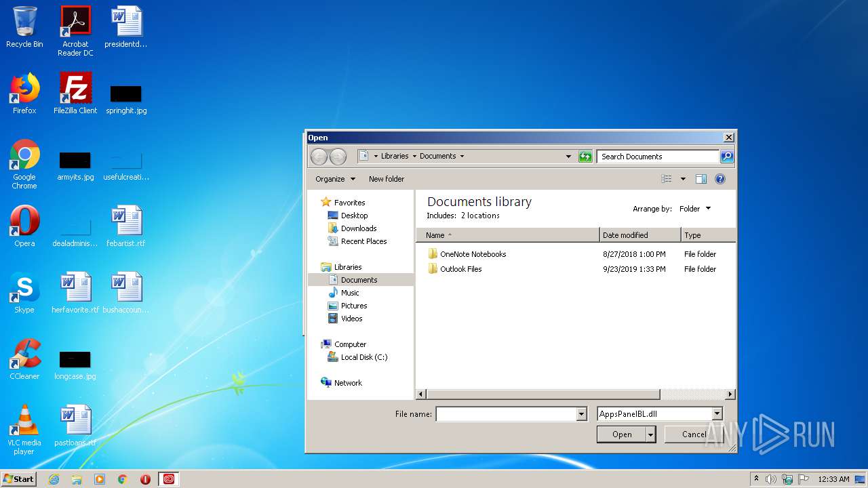Refresh the Documents location with the green button
Image resolution: width=868 pixels, height=488 pixels.
pos(585,157)
